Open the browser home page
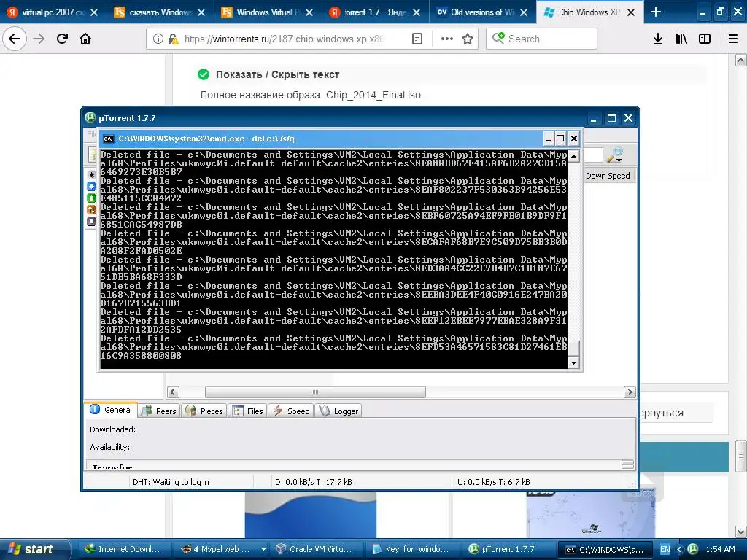 (x=85, y=39)
